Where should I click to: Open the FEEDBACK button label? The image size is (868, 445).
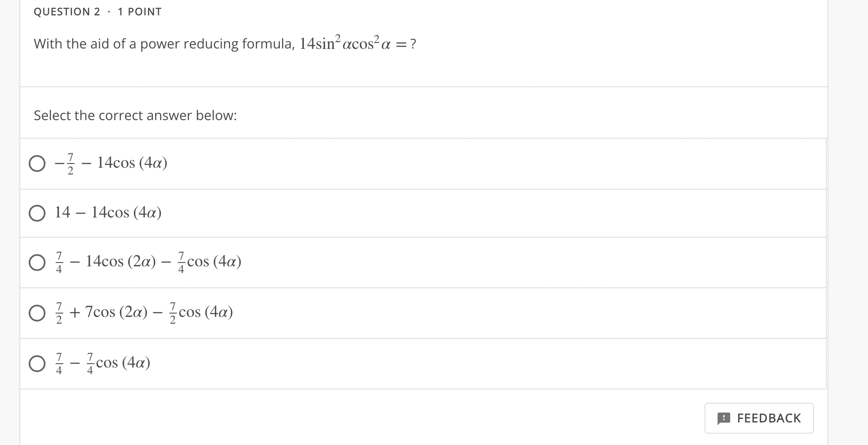pyautogui.click(x=769, y=418)
